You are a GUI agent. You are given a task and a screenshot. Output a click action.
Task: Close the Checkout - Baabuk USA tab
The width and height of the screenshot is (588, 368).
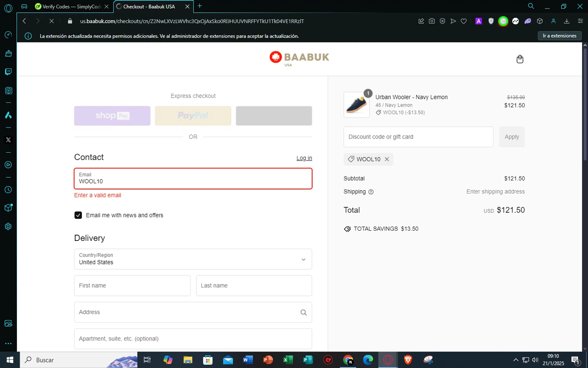(187, 7)
